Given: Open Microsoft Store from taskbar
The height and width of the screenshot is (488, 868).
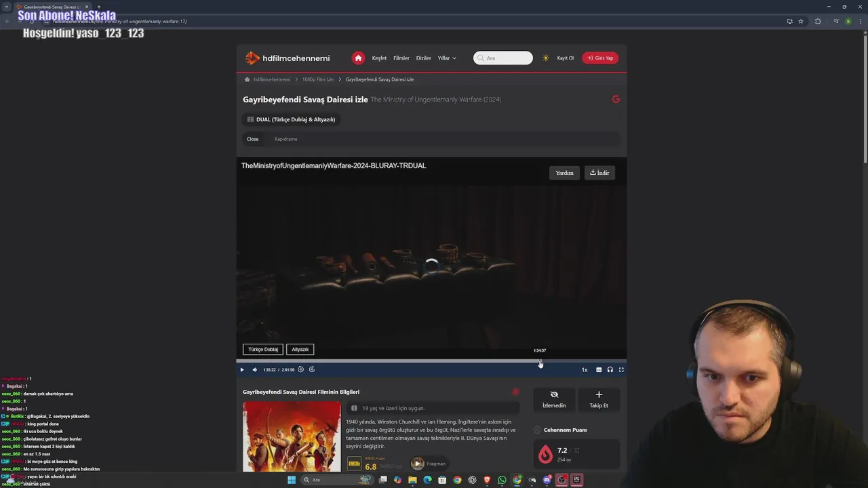Looking at the screenshot, I should click(442, 480).
